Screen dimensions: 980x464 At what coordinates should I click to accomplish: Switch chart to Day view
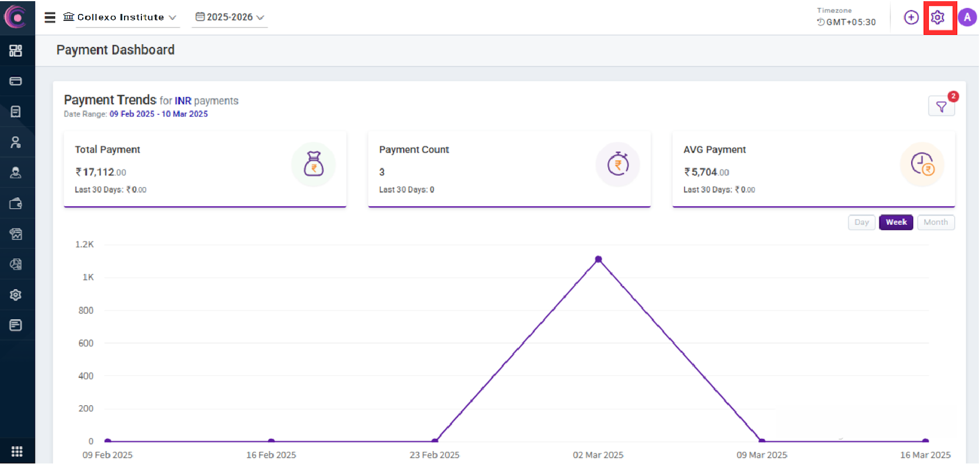coord(861,222)
